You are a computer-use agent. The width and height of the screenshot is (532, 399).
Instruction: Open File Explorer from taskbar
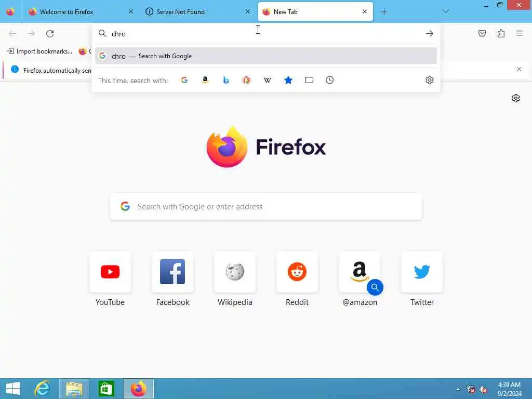[x=74, y=389]
